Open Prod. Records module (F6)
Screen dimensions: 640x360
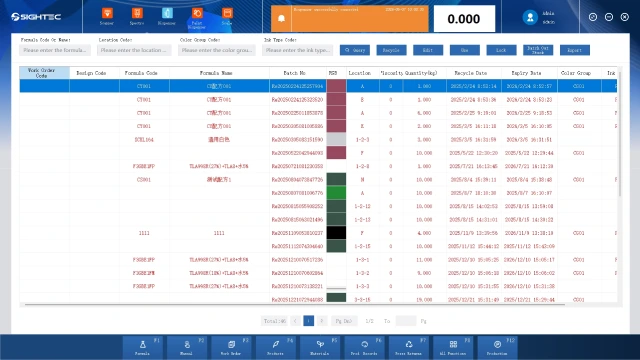tap(364, 347)
